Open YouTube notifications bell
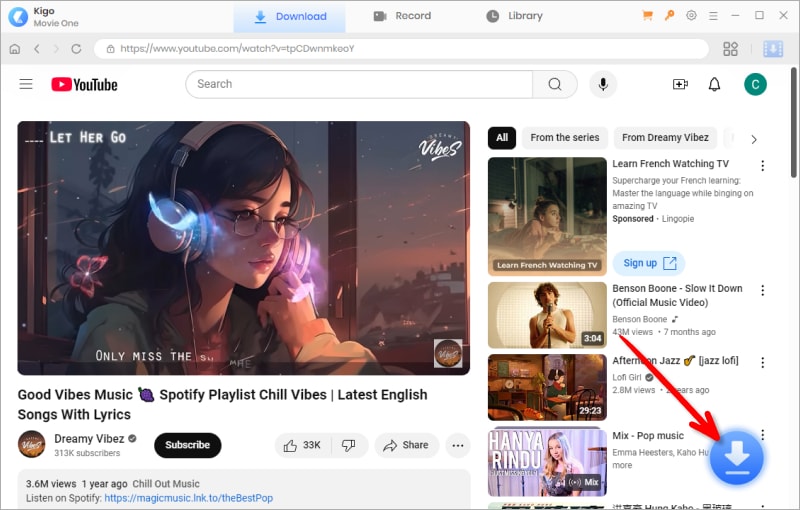The image size is (800, 510). tap(714, 84)
